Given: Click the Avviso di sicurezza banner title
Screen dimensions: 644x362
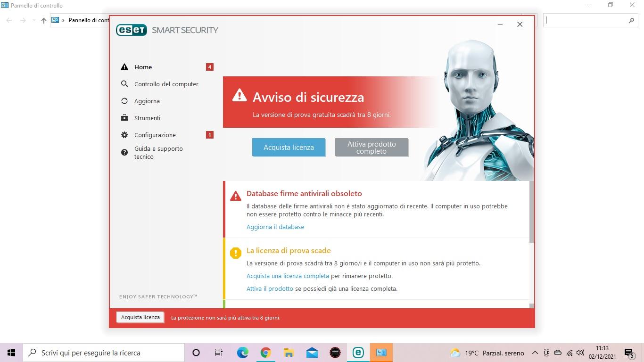Looking at the screenshot, I should tap(308, 97).
